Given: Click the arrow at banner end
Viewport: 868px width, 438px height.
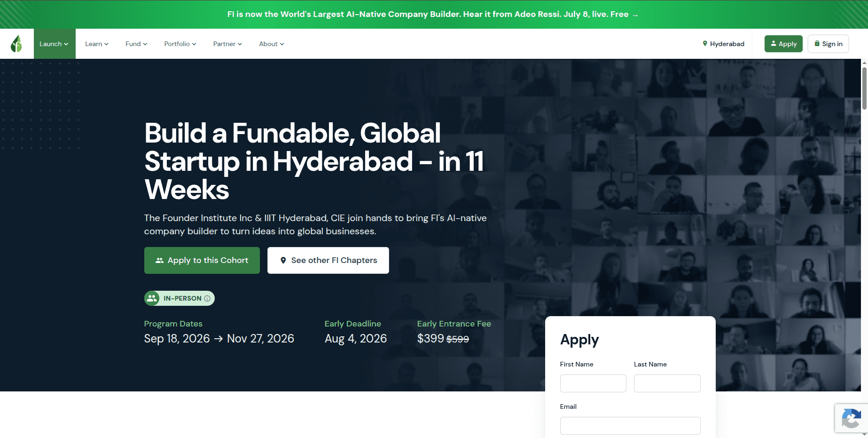Looking at the screenshot, I should (635, 15).
